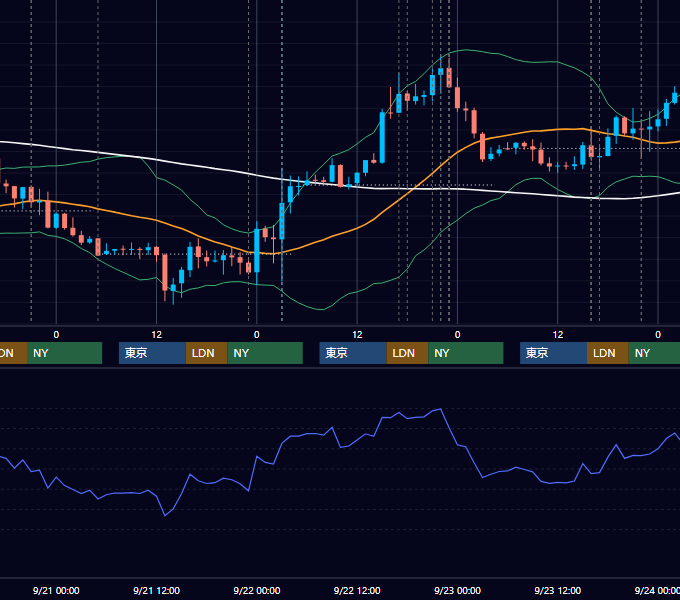Click the 9/22 00:00 time axis label

[257, 590]
